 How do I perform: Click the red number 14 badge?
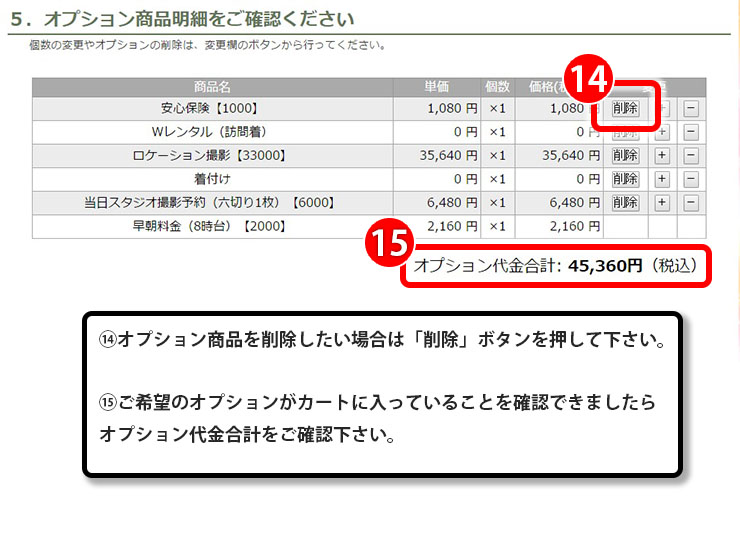(x=591, y=80)
